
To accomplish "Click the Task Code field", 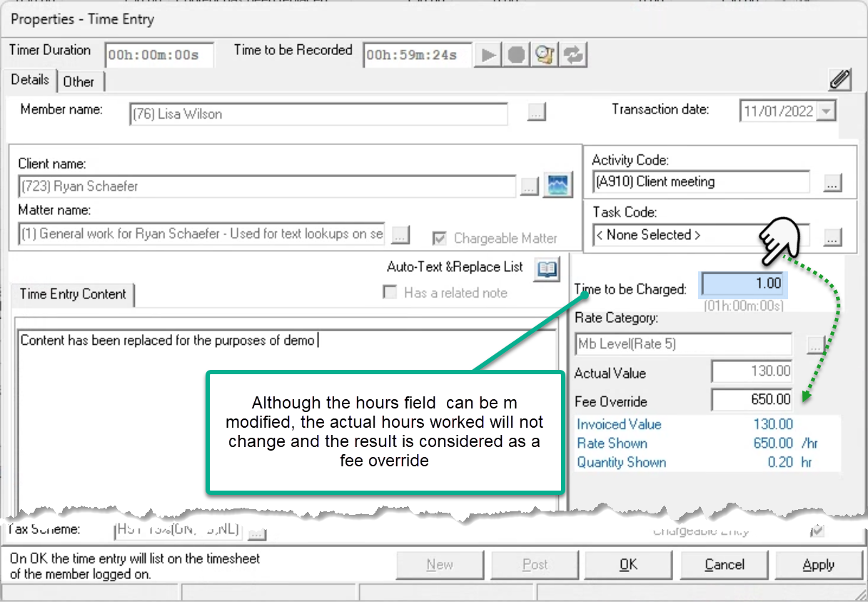I will click(701, 235).
